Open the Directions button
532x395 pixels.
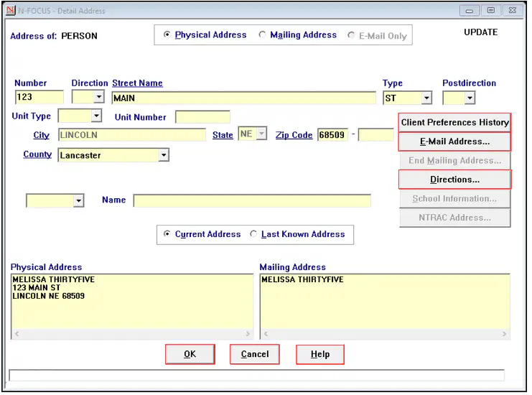[454, 180]
